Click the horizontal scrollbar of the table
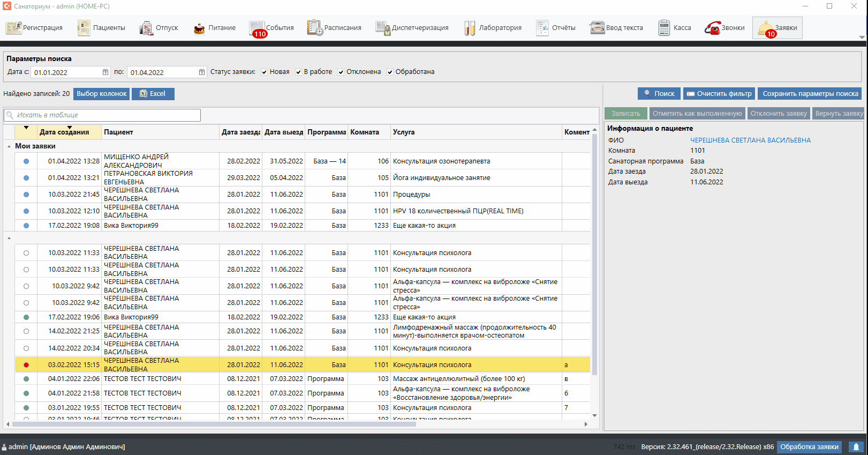The image size is (868, 455). 214,424
